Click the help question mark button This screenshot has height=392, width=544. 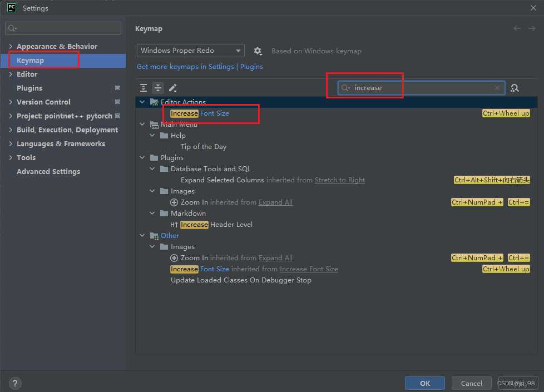tap(15, 383)
